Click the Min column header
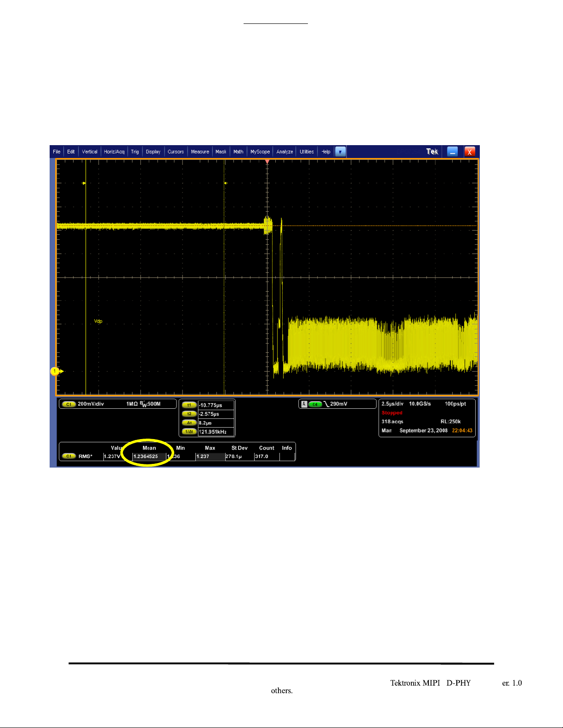Screen dimensions: 563x728 pyautogui.click(x=181, y=448)
